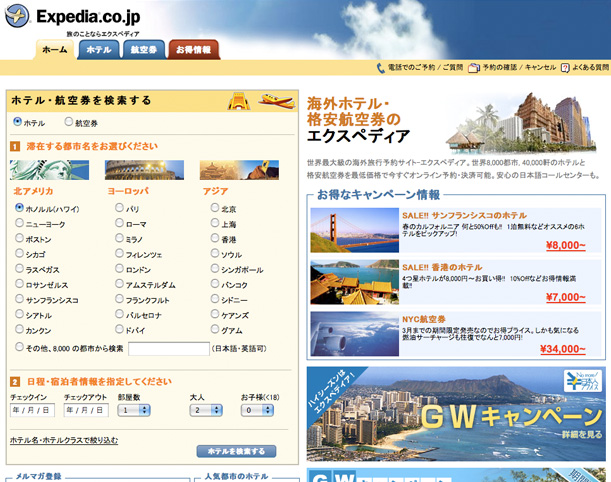
Task: Open SALE!! サンフランシスコのホテル link
Action: tap(464, 215)
